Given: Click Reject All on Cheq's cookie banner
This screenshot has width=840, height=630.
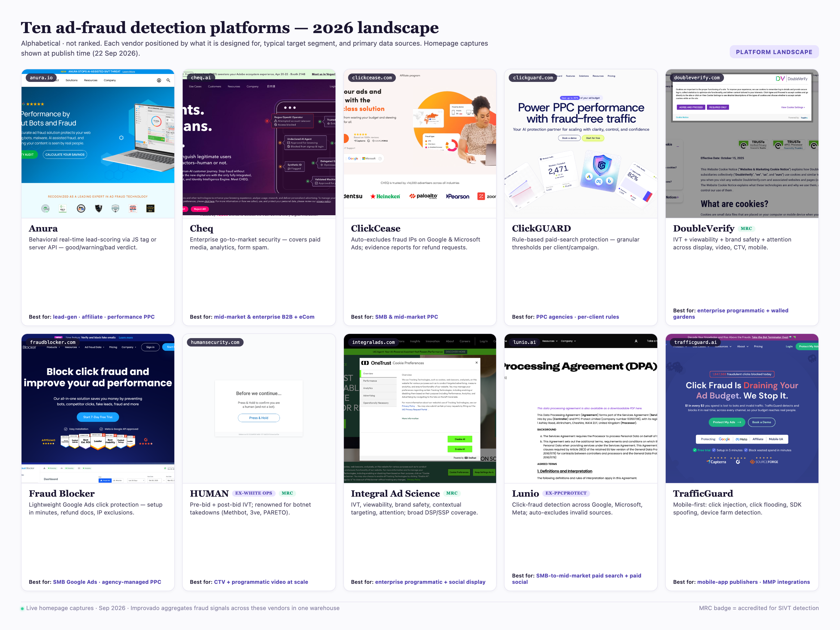Looking at the screenshot, I should [200, 209].
